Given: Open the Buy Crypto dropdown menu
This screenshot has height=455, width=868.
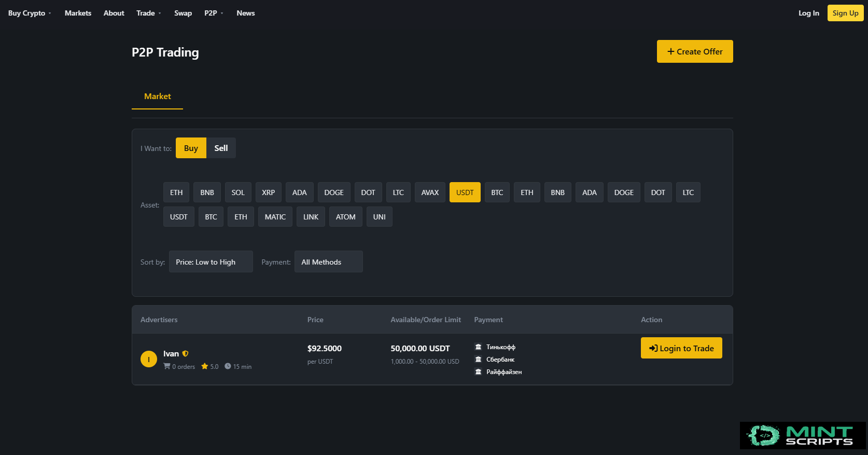Looking at the screenshot, I should coord(30,13).
